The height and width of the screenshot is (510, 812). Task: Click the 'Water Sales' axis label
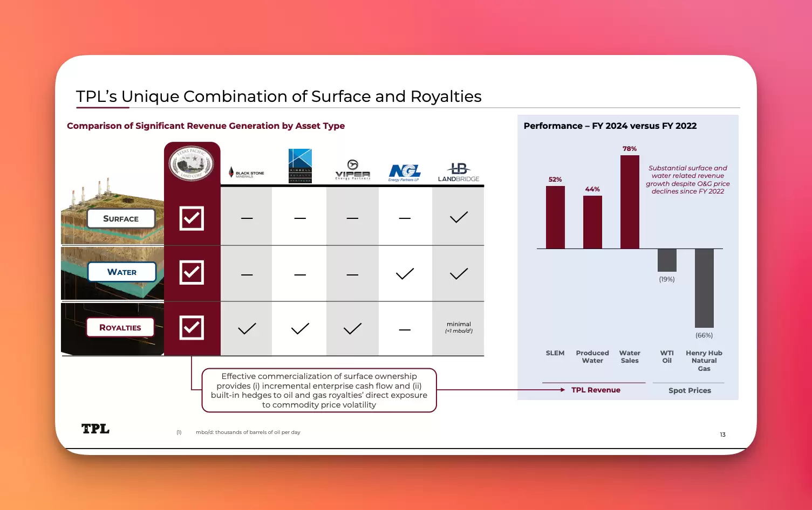tap(630, 357)
